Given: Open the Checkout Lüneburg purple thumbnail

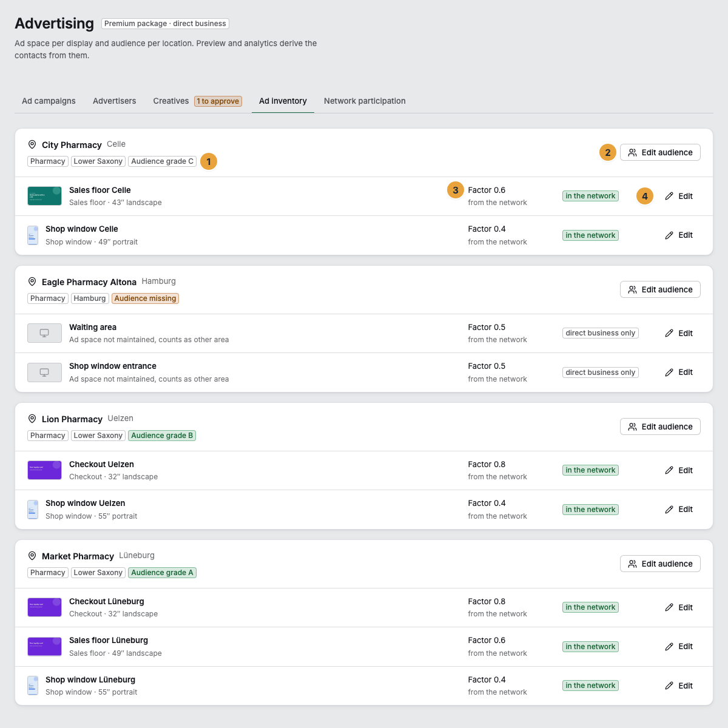Looking at the screenshot, I should tap(44, 607).
